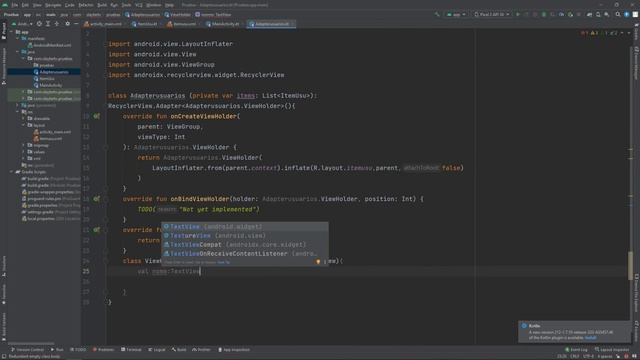This screenshot has width=640, height=360.
Task: Open the Layout Inspector
Action: (x=612, y=350)
